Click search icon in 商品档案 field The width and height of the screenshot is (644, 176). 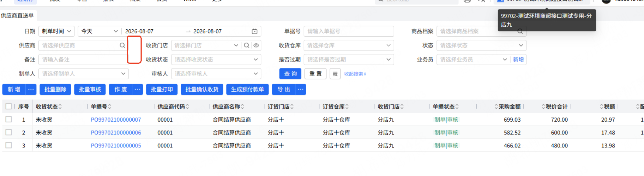(x=520, y=31)
